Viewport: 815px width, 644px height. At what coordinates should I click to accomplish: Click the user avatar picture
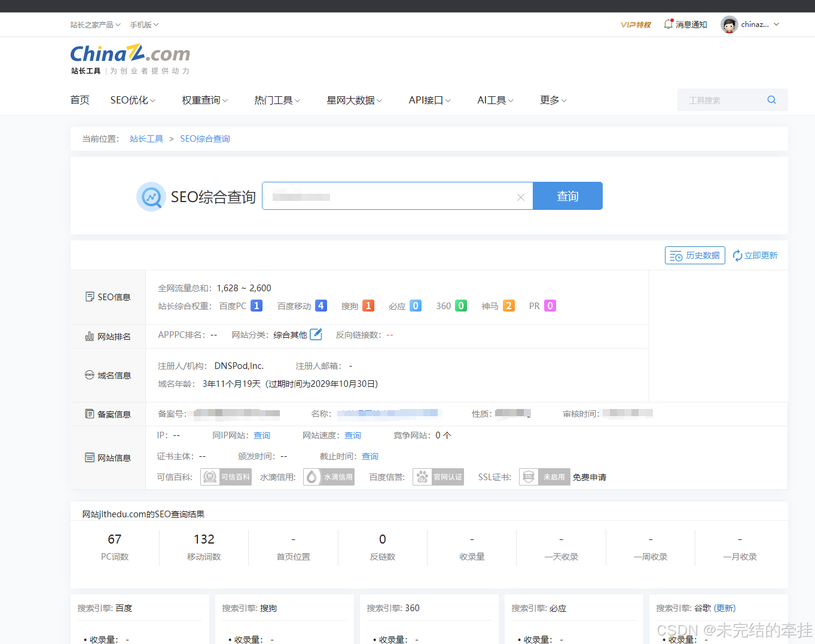point(729,25)
